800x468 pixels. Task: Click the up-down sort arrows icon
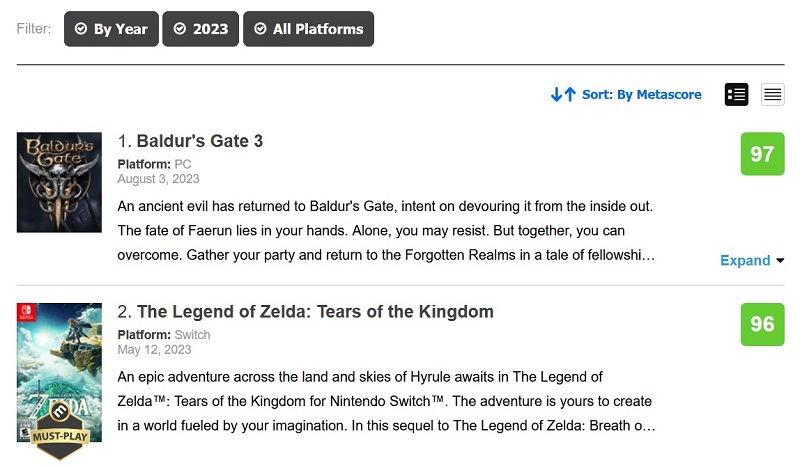563,94
